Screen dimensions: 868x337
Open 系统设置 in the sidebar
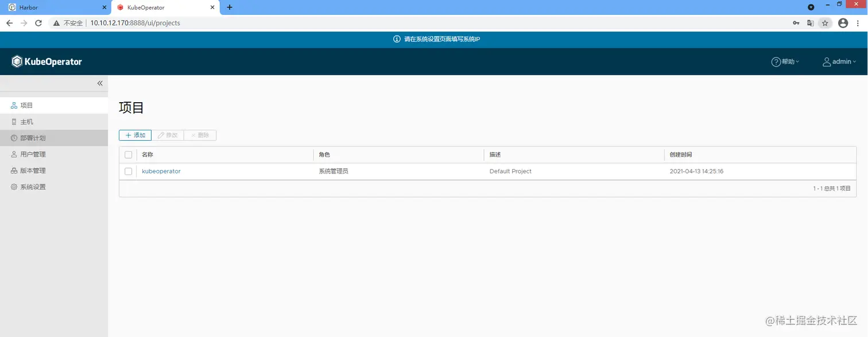point(54,187)
